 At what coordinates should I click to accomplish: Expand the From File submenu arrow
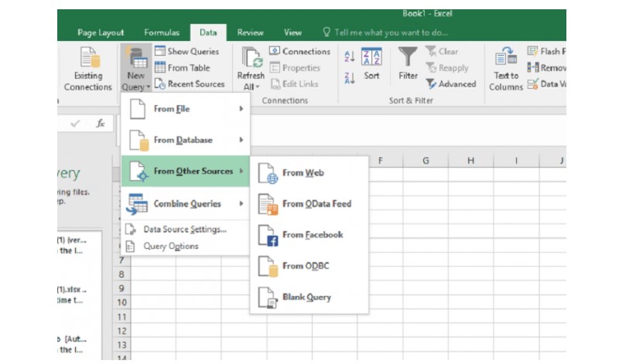pyautogui.click(x=241, y=108)
